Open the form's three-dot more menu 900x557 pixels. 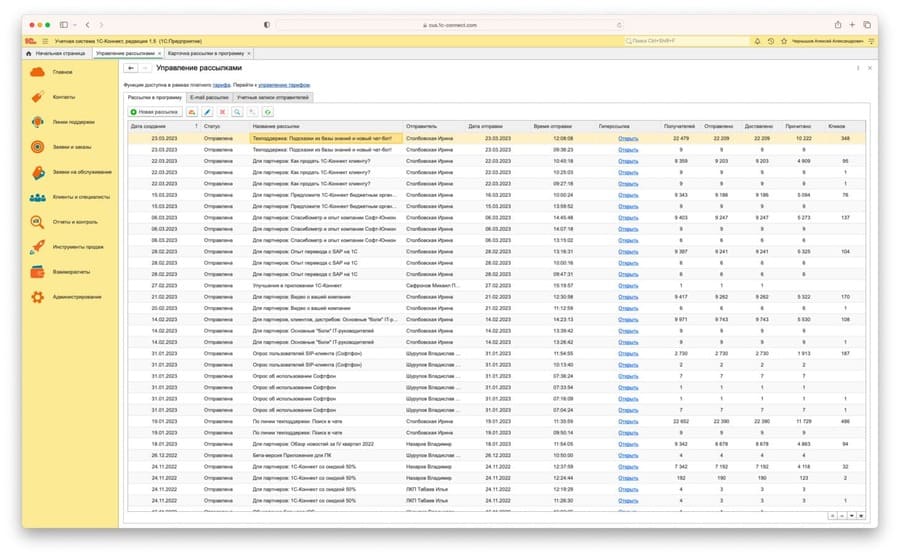[858, 68]
